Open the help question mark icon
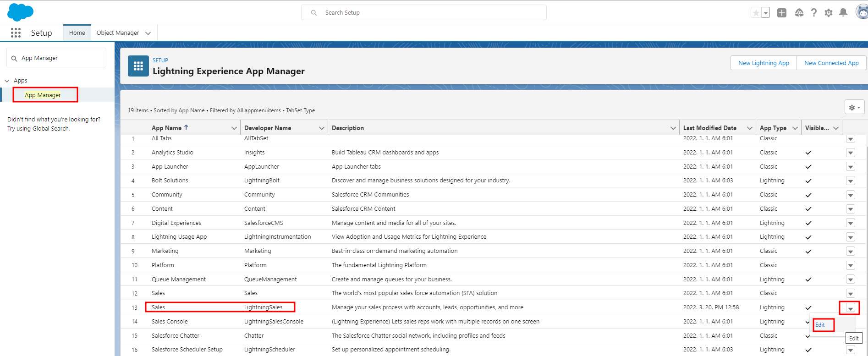The image size is (868, 356). point(813,13)
